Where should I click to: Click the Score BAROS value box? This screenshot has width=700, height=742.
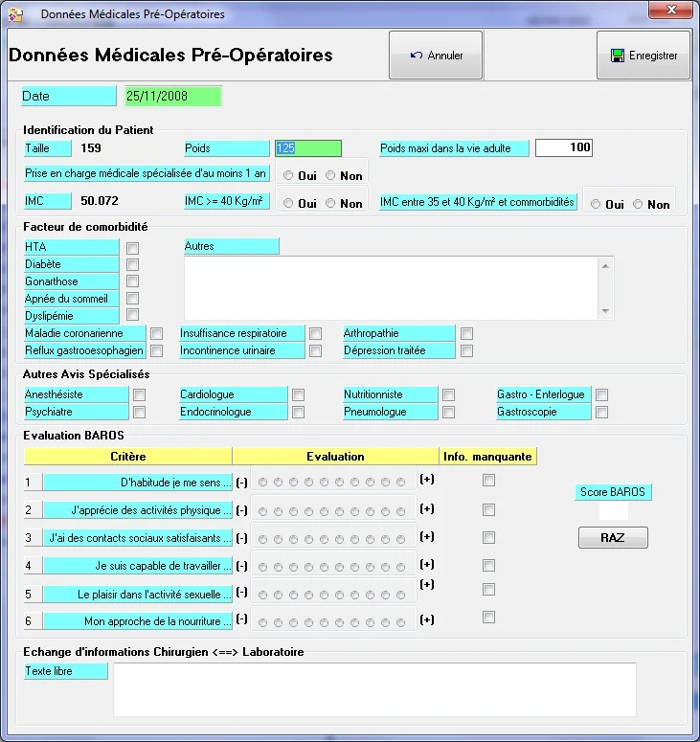click(614, 511)
